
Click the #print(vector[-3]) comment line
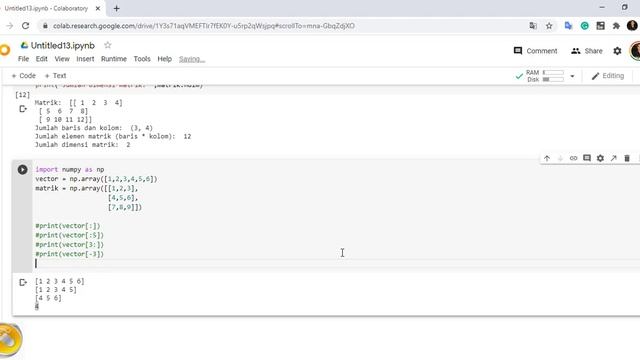pyautogui.click(x=70, y=254)
